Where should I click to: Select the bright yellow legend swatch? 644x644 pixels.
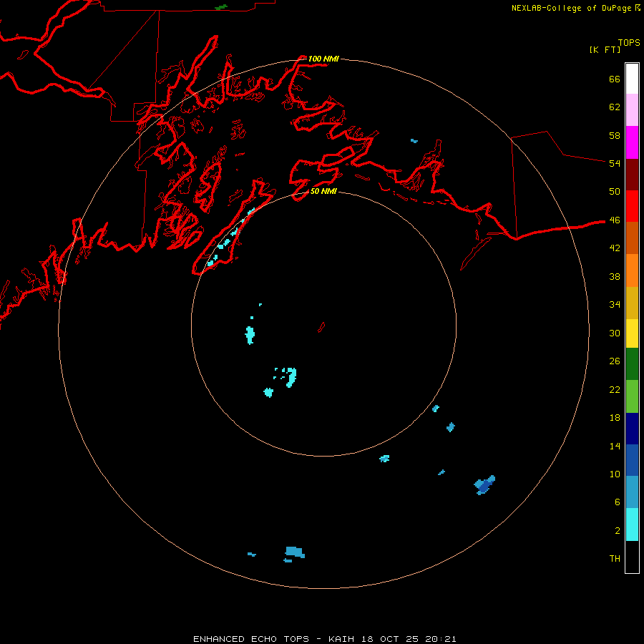coord(632,333)
